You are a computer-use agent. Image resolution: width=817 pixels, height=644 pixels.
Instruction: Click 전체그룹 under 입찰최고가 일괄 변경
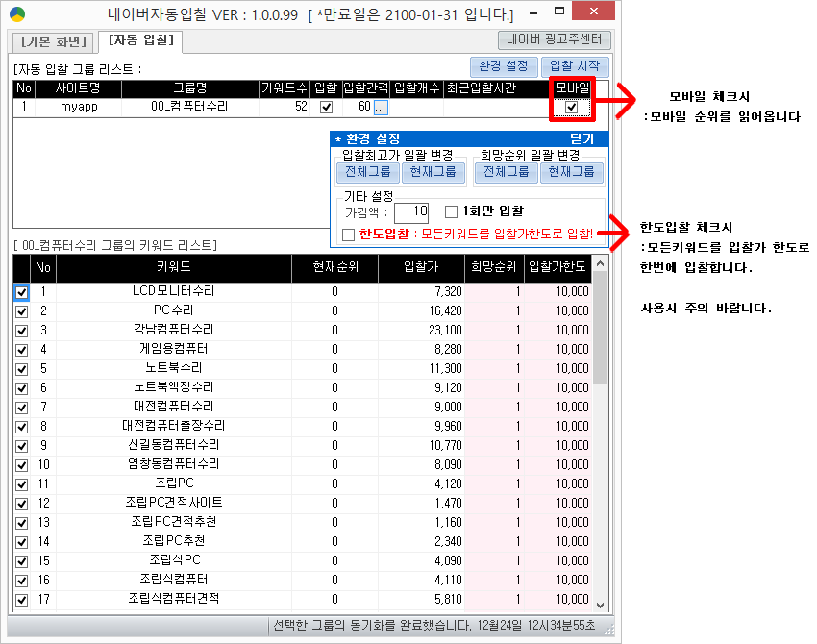(x=367, y=171)
